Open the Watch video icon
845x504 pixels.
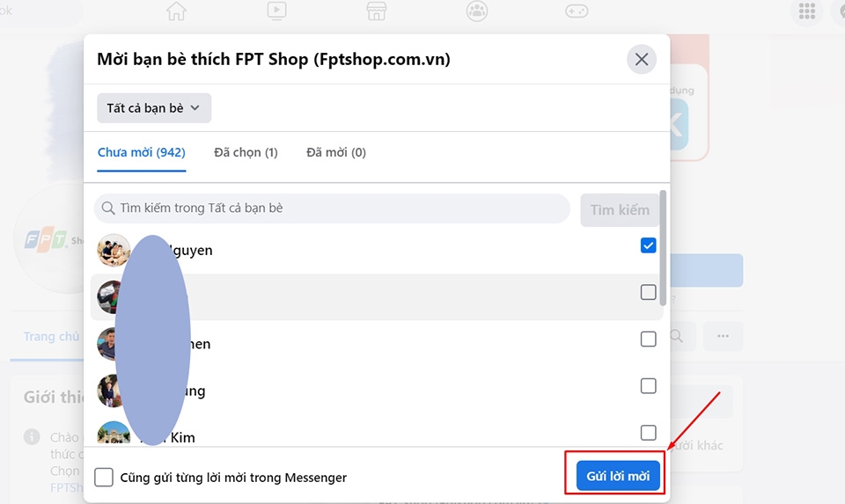coord(276,11)
